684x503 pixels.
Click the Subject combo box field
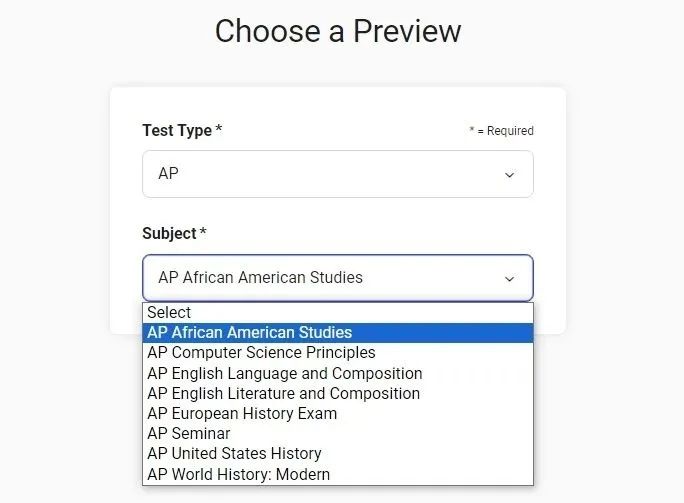click(320, 278)
